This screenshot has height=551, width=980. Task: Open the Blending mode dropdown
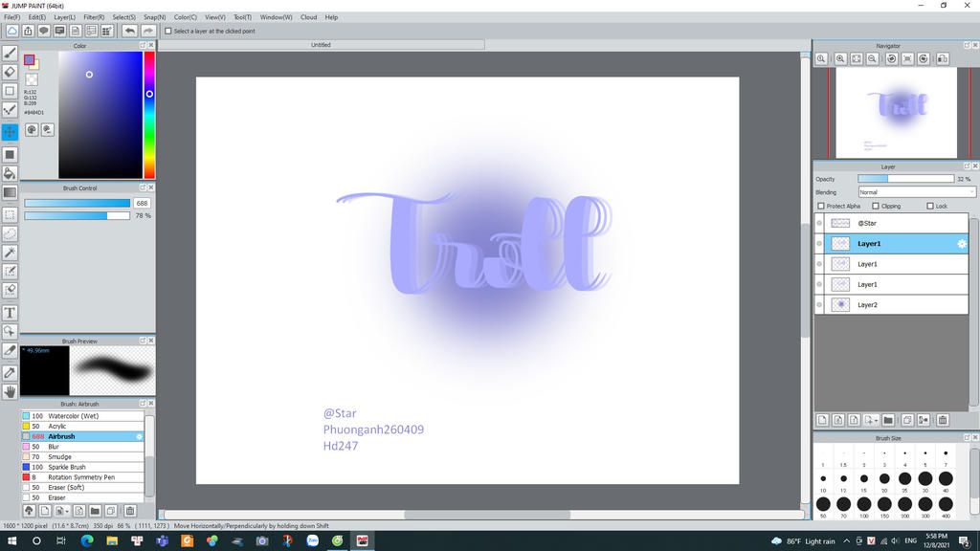coord(916,192)
